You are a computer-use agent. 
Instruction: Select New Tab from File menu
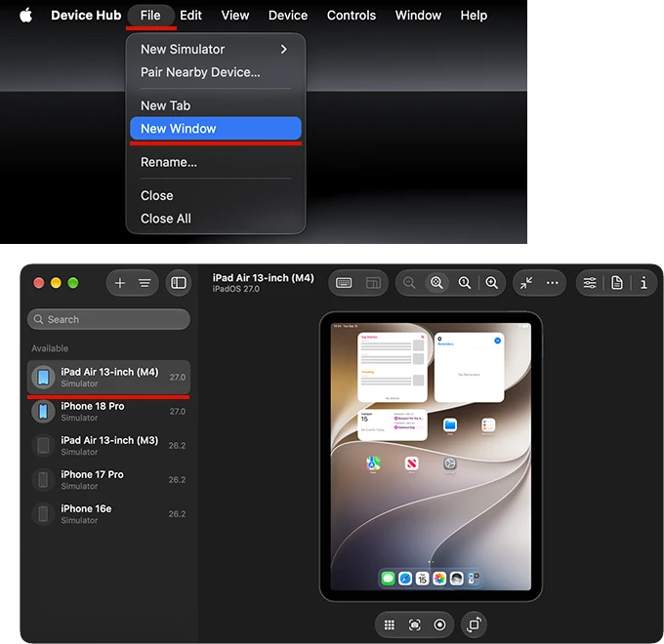pos(216,105)
